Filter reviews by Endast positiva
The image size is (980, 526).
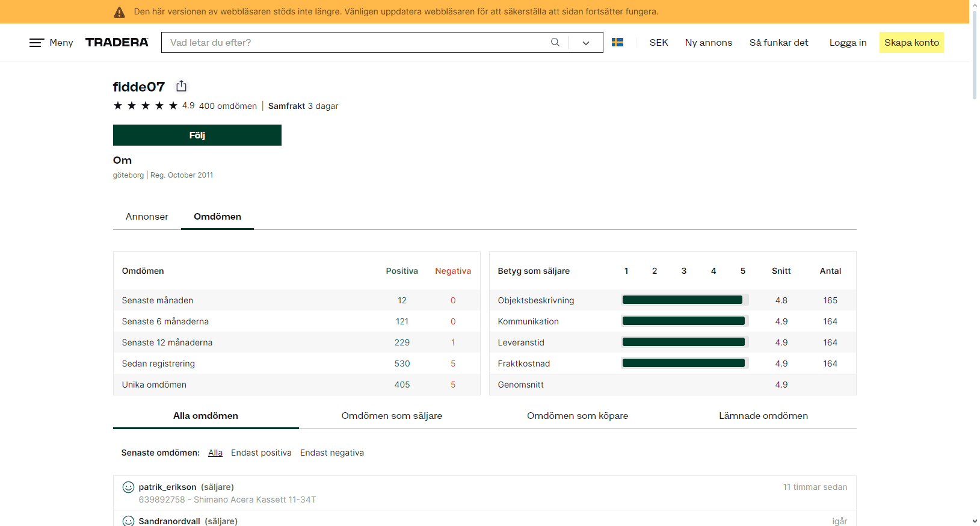(261, 453)
